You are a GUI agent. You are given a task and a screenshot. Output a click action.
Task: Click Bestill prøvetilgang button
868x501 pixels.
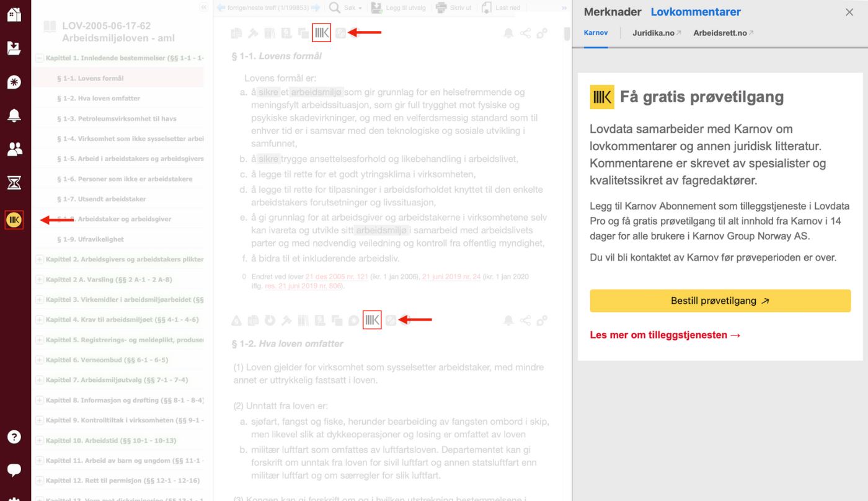click(x=720, y=301)
